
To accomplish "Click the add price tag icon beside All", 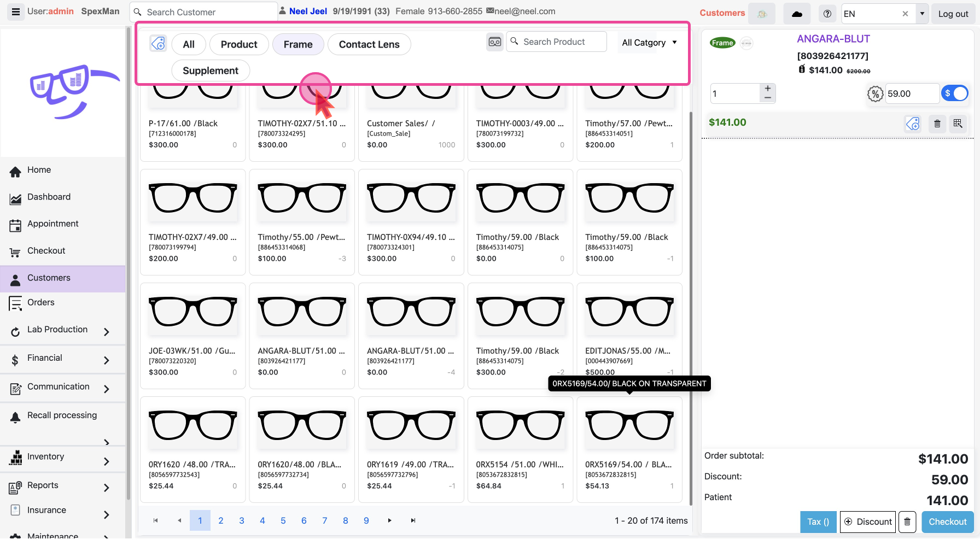I will tap(158, 44).
